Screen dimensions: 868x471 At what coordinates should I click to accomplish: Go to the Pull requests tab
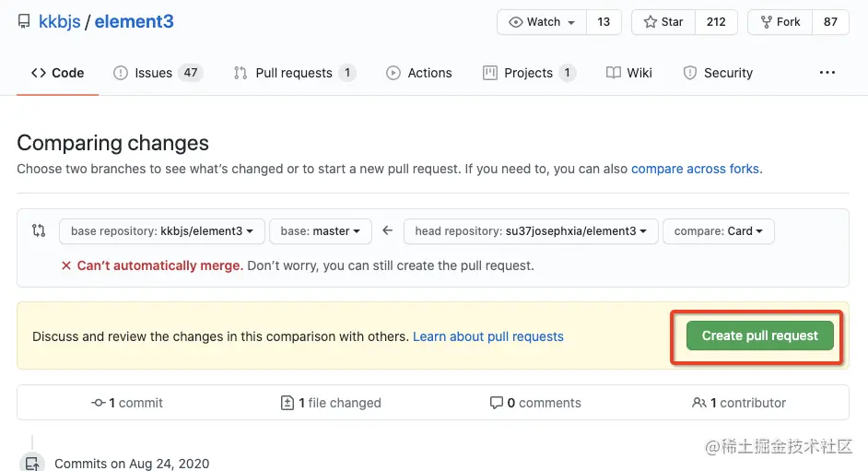click(x=294, y=73)
